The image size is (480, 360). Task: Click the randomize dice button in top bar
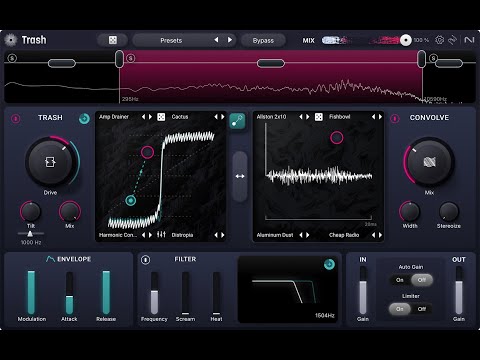coord(113,40)
